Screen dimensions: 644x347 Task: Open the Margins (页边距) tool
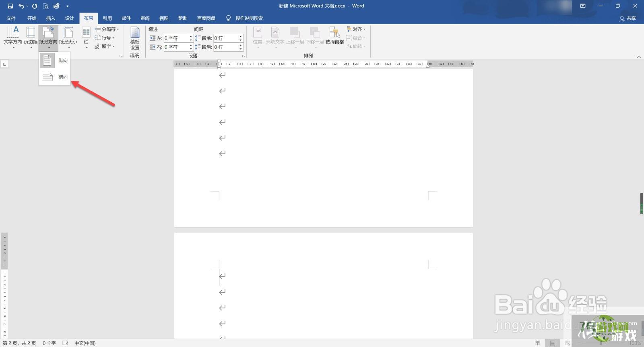tap(31, 38)
